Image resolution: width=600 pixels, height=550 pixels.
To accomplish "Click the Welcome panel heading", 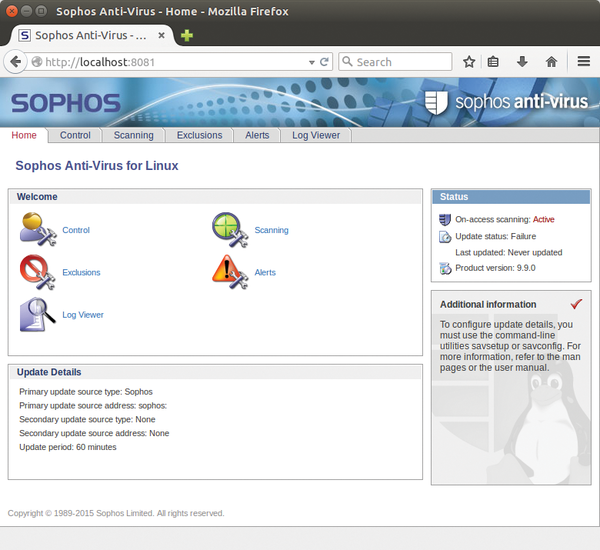I will point(37,197).
